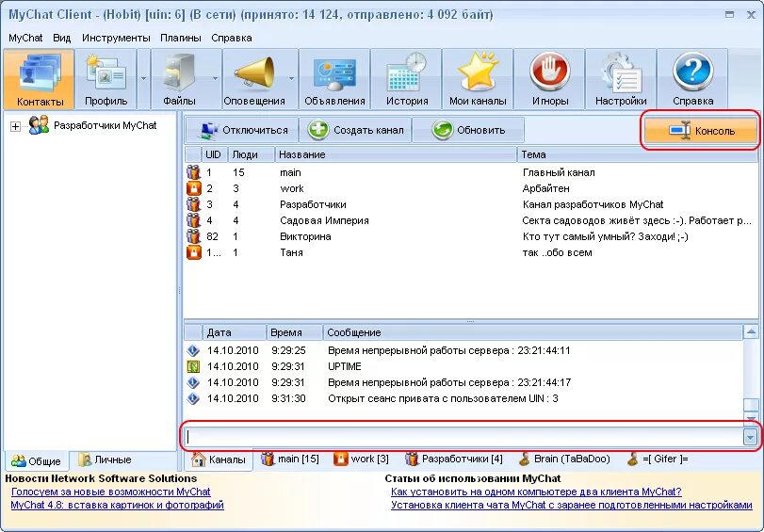The width and height of the screenshot is (764, 532).
Task: Open link MyChat 4.8: вставка картинок
Action: click(x=118, y=505)
